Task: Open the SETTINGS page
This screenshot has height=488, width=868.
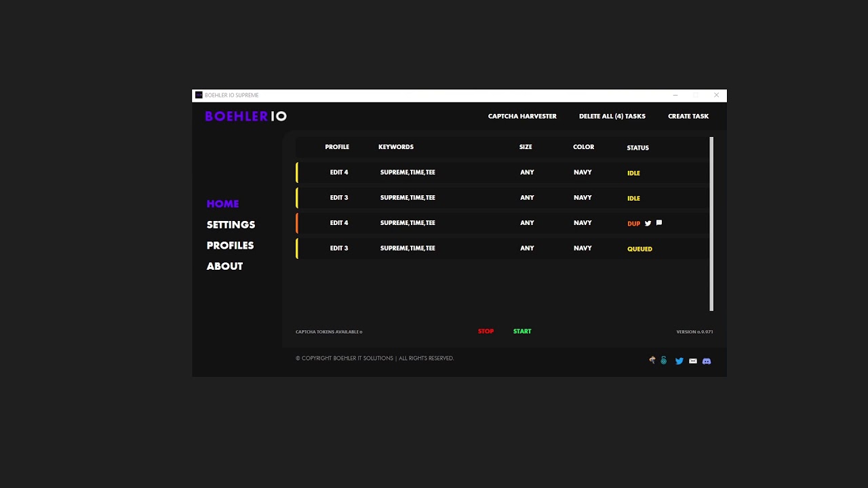Action: point(231,224)
